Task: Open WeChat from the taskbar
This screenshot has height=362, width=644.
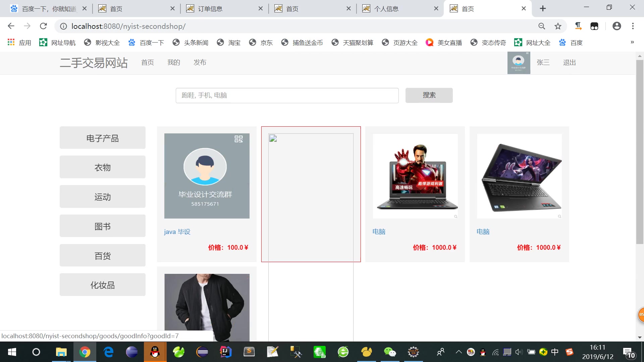Action: [390, 352]
